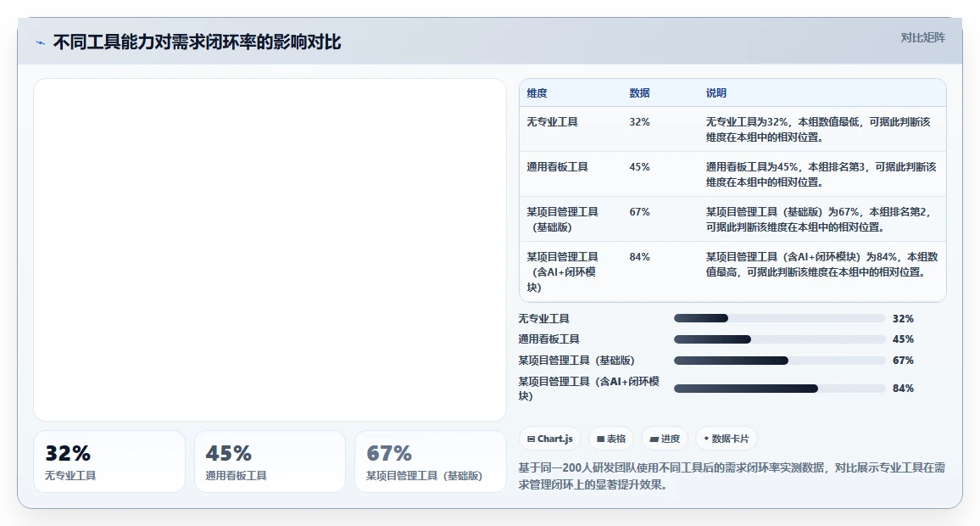Click progress label 无专业工具
980x526 pixels.
tap(543, 319)
